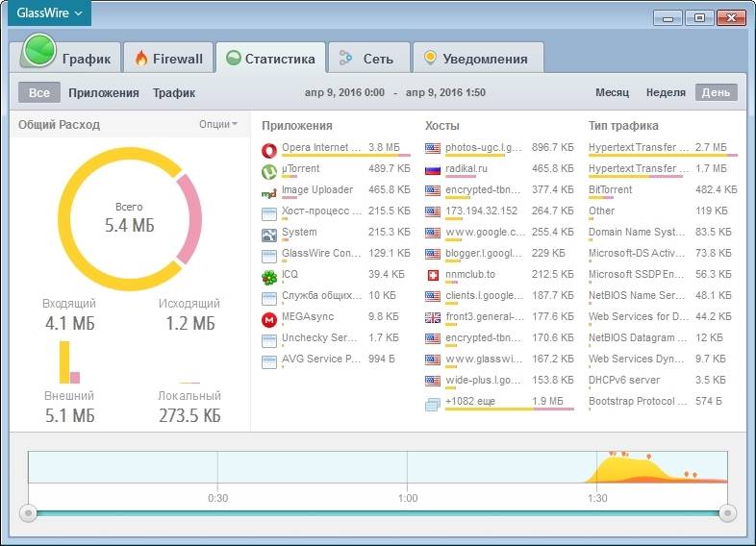This screenshot has height=546, width=756.
Task: Click the Image Uploader app icon
Action: click(269, 193)
